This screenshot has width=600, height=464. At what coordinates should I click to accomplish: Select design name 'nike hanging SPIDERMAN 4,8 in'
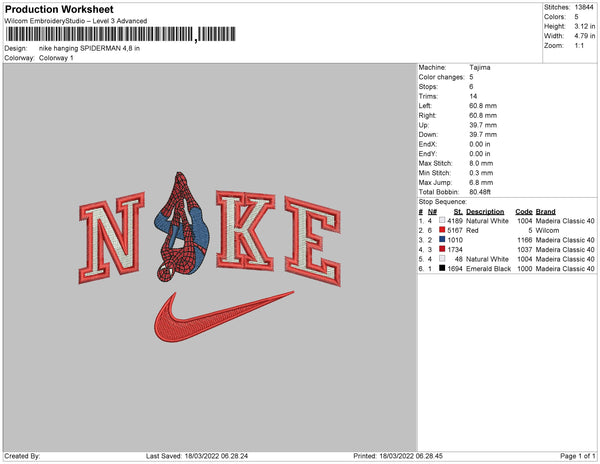click(89, 49)
